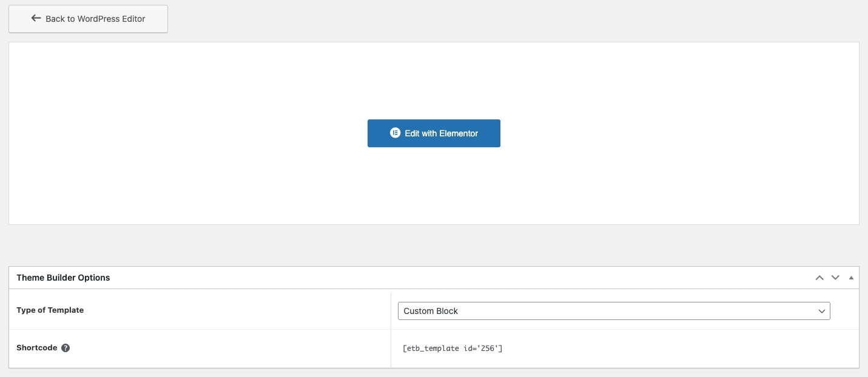Select the Custom Block value text
868x377 pixels.
coord(431,311)
